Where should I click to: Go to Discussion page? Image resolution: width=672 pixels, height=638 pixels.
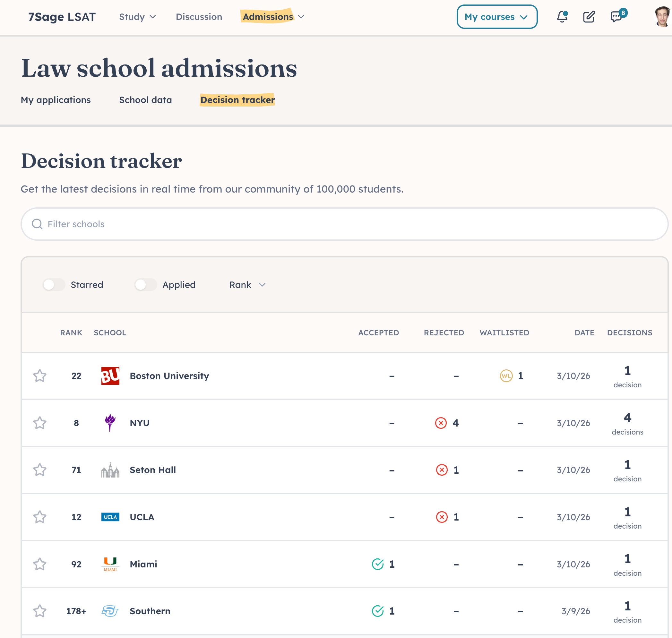(199, 17)
